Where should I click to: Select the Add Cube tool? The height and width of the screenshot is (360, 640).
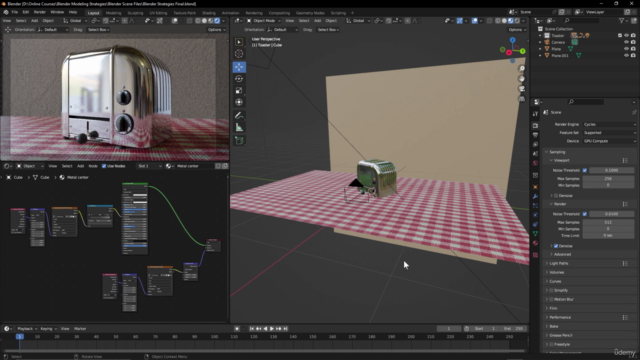239,141
